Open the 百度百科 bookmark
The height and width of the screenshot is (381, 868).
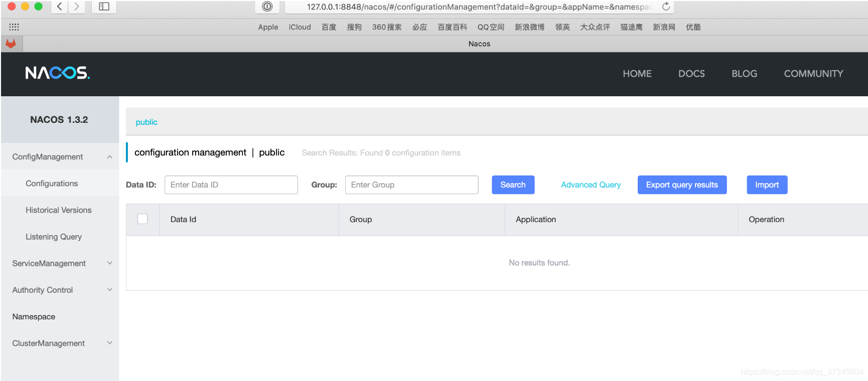452,27
